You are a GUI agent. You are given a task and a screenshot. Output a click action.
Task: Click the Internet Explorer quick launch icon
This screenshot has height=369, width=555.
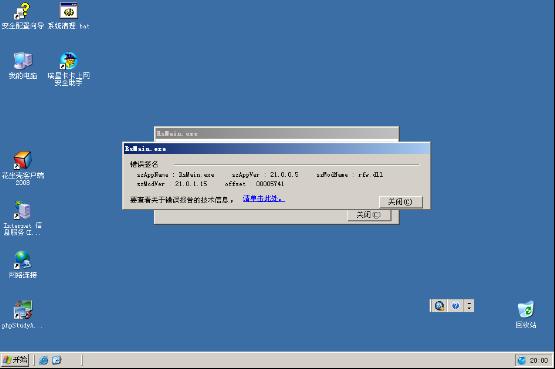click(x=44, y=360)
